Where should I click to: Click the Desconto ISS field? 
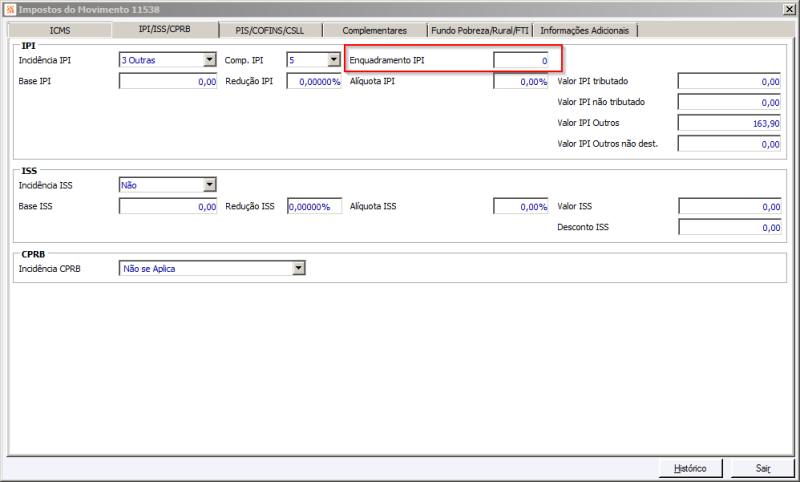730,227
